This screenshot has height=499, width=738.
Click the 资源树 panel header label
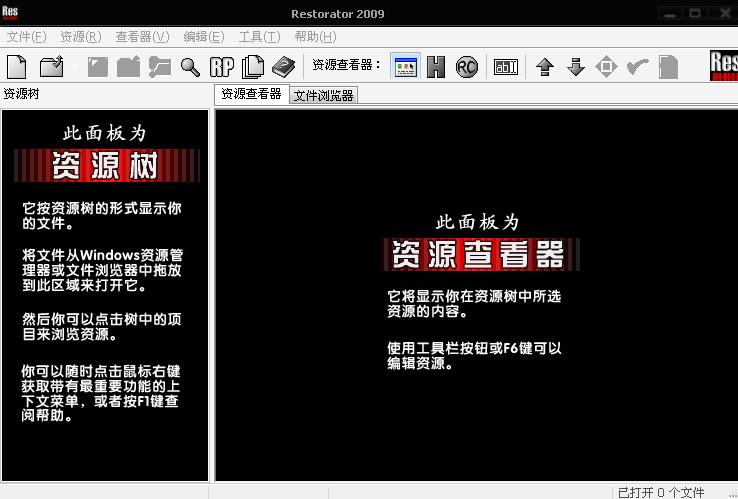tap(21, 94)
